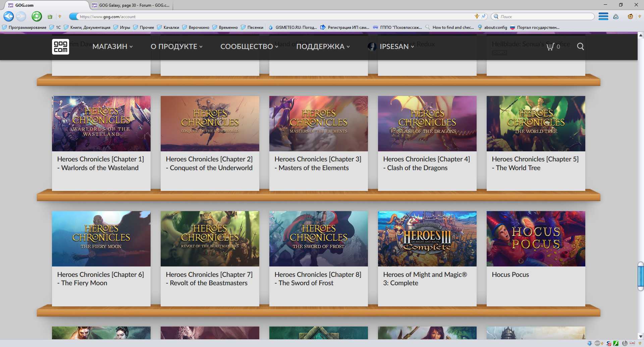Open Heroes Chronicles Chapter 6 The Fiery Moon

[x=101, y=258]
